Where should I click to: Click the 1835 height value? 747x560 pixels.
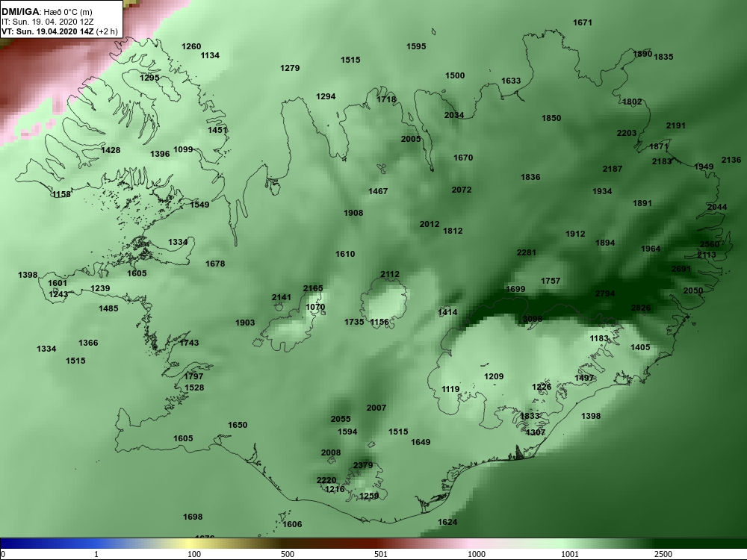(663, 57)
